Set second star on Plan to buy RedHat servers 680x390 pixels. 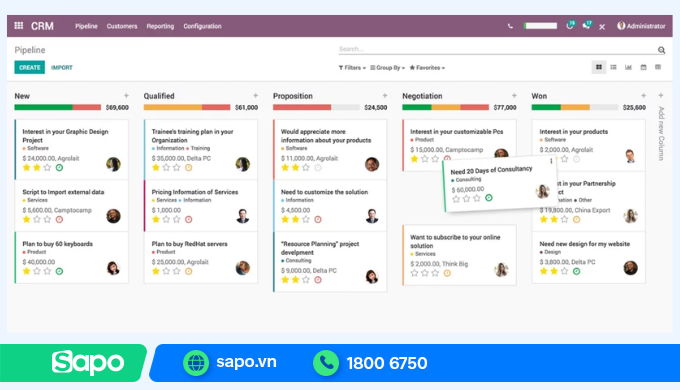(x=166, y=271)
